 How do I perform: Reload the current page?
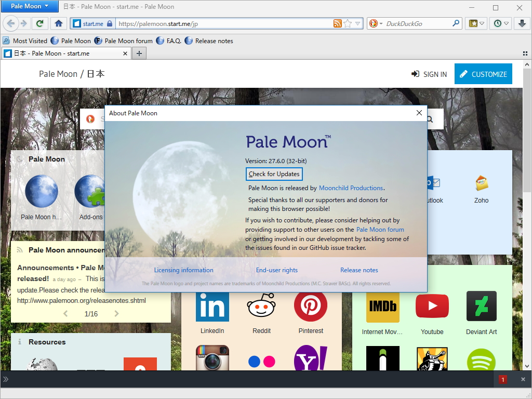click(x=40, y=23)
